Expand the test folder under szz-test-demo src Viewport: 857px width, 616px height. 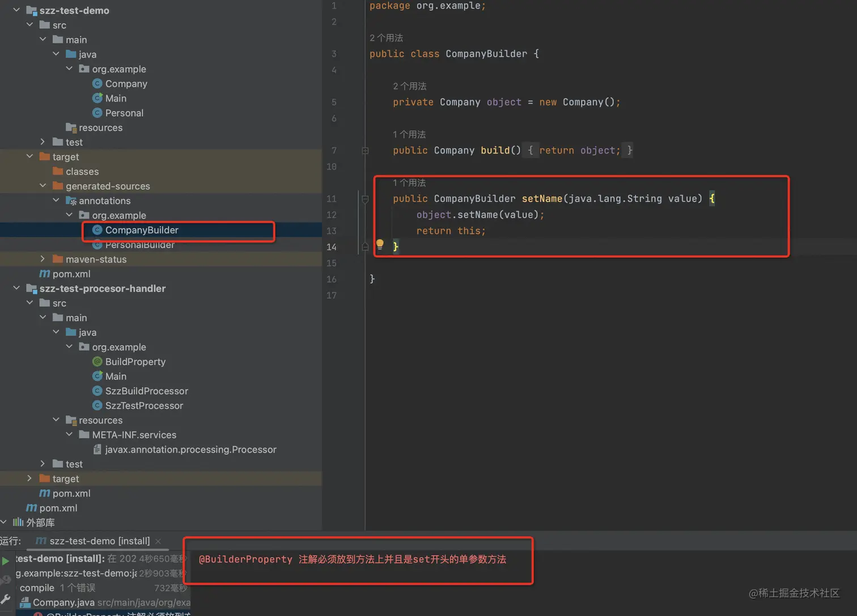pyautogui.click(x=43, y=142)
